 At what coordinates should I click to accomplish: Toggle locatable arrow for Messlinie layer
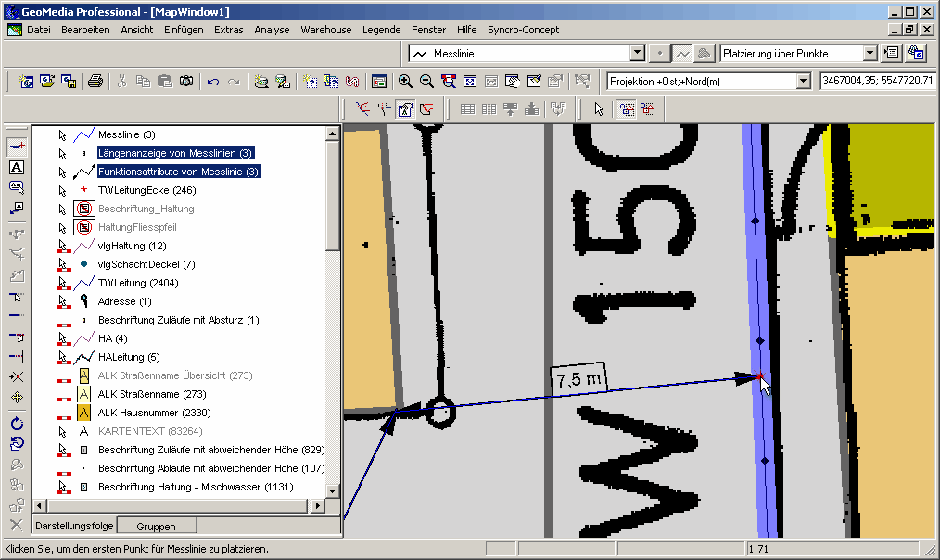coord(63,134)
